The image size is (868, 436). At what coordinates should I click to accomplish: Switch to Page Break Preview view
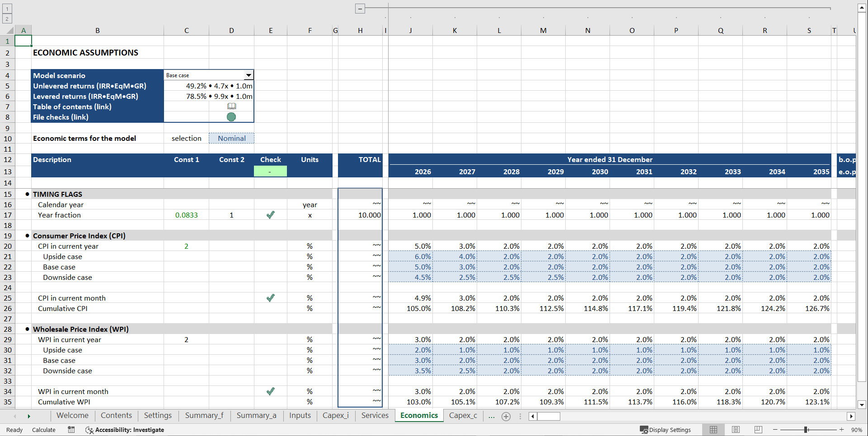click(x=758, y=430)
